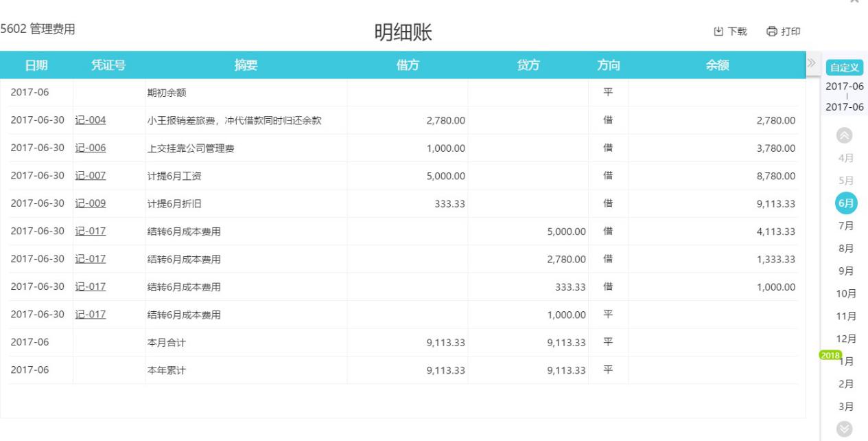Collapse the month sidebar using the double-chevron icon
This screenshot has width=868, height=441.
[x=813, y=64]
